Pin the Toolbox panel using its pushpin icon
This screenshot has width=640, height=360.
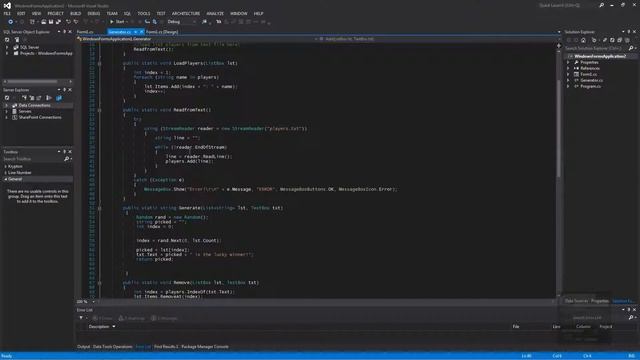click(64, 152)
